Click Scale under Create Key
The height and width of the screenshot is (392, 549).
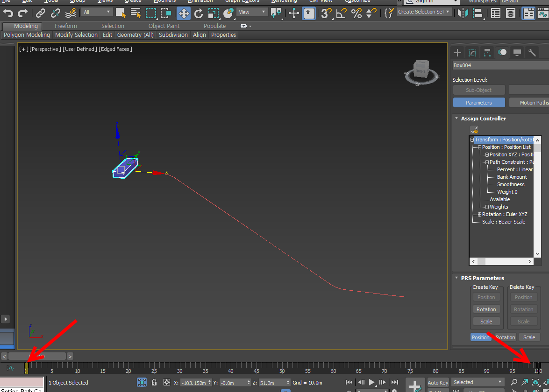[486, 322]
